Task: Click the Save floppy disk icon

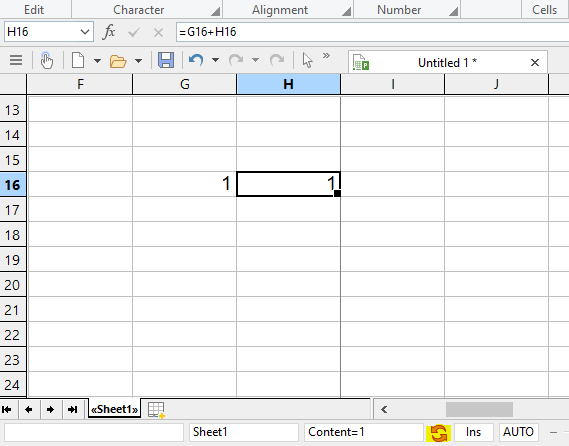Action: 166,60
